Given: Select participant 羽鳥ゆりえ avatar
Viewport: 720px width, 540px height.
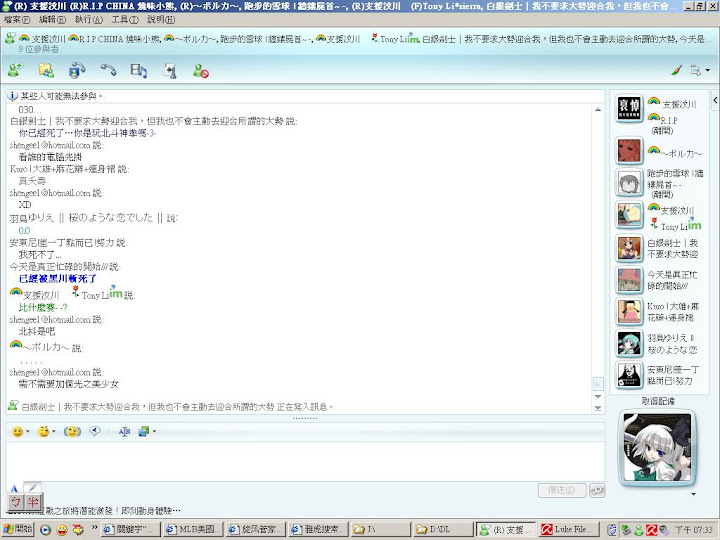Looking at the screenshot, I should (629, 343).
